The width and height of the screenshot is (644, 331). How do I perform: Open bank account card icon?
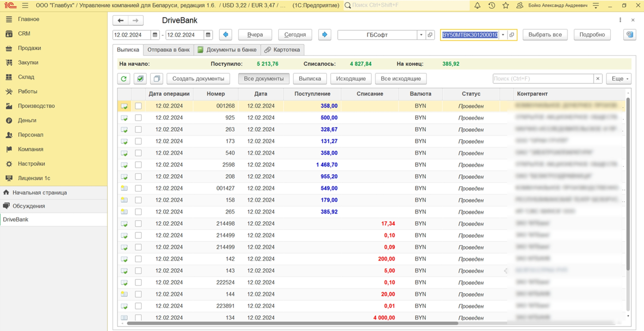coord(512,35)
